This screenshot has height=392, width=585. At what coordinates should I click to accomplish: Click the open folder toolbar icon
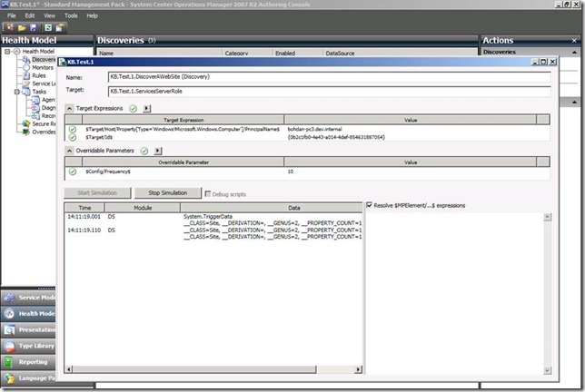pos(21,27)
